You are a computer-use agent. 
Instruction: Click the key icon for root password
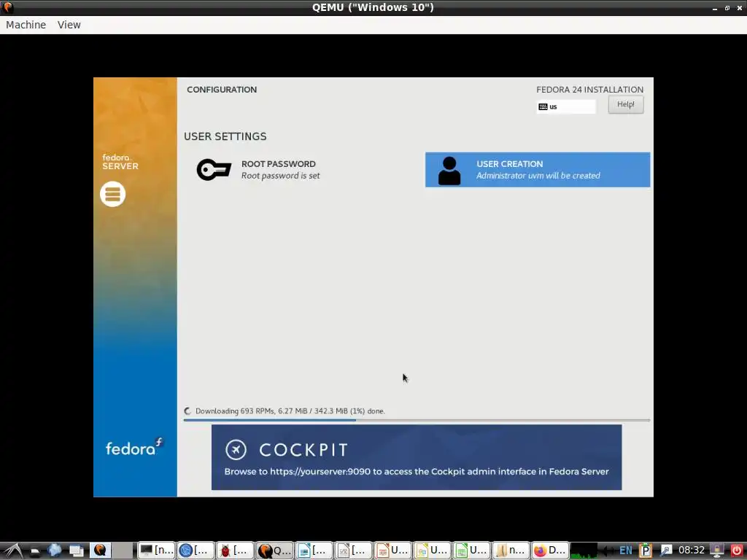coord(214,169)
